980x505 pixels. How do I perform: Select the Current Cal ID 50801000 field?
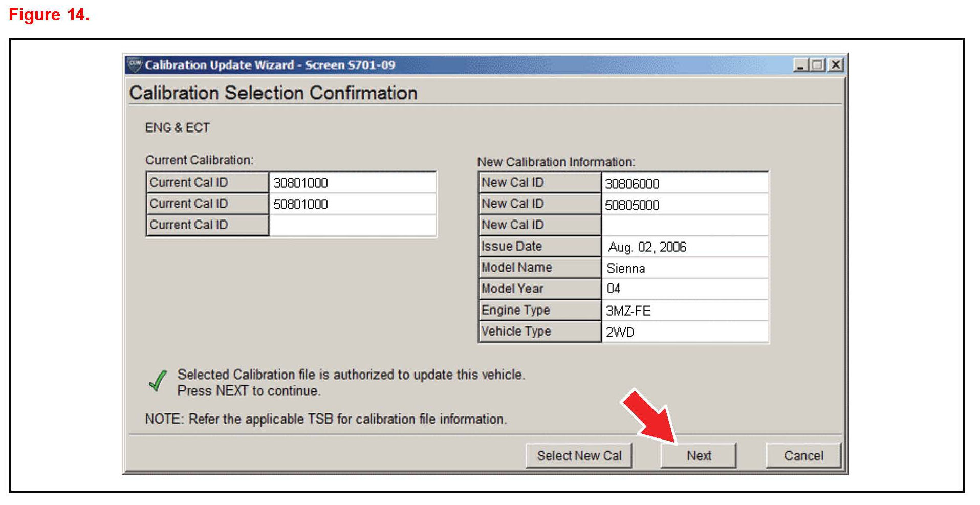click(x=352, y=204)
